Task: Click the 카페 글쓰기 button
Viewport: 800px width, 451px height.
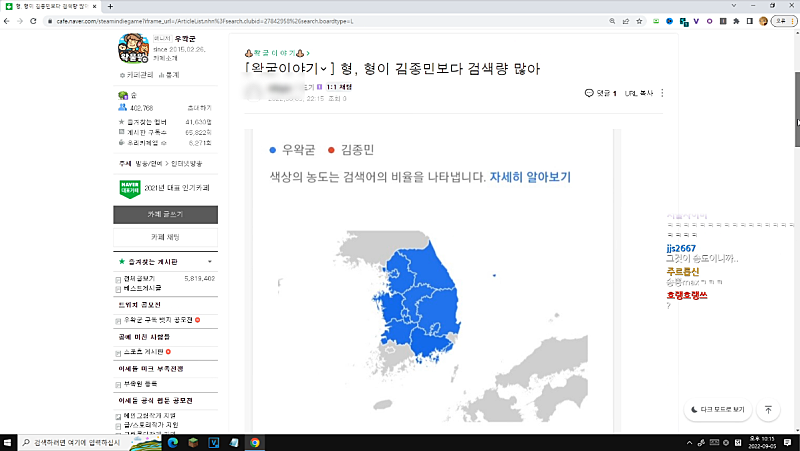Action: pyautogui.click(x=165, y=214)
